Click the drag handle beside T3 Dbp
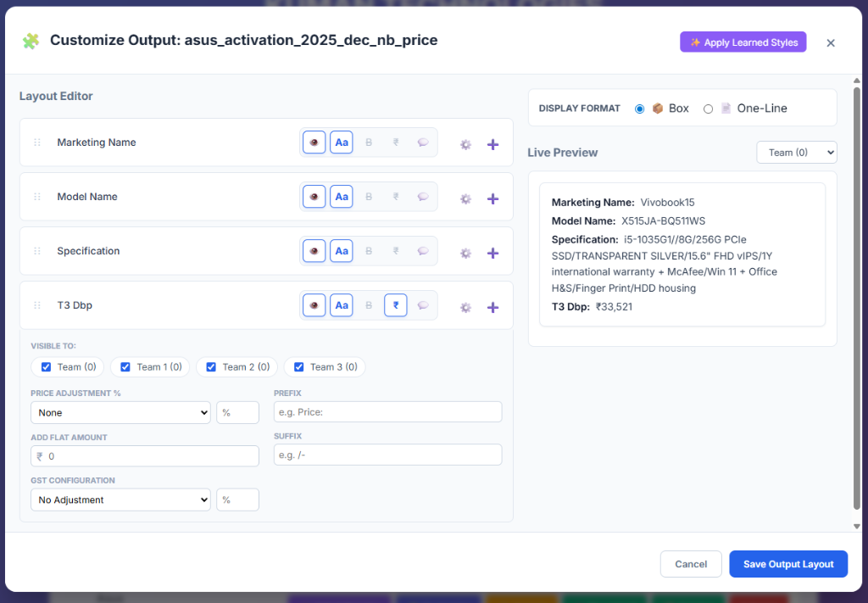 click(x=36, y=304)
